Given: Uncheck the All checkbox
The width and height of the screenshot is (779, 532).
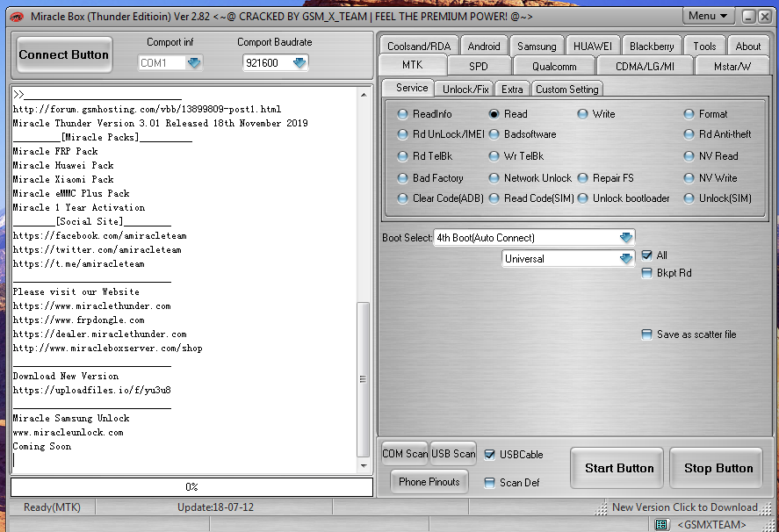Looking at the screenshot, I should click(x=647, y=255).
